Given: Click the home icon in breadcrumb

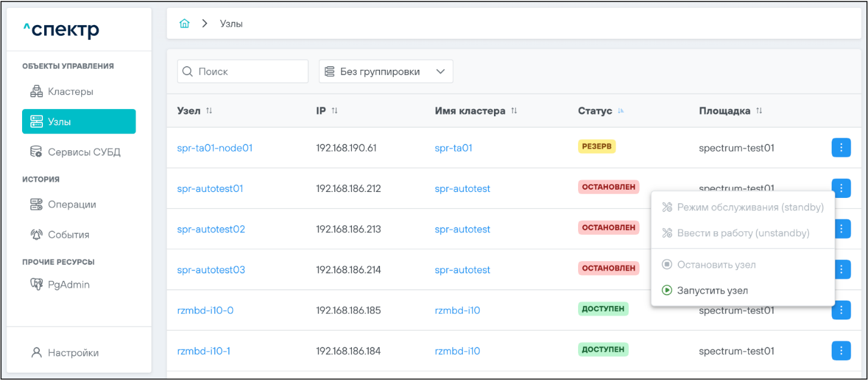Looking at the screenshot, I should tap(185, 24).
